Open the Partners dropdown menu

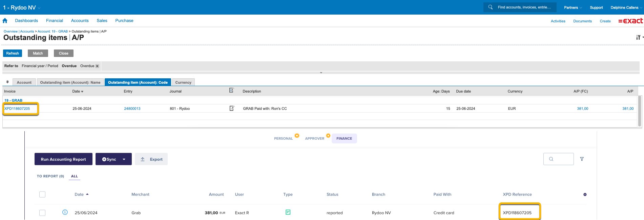[573, 7]
